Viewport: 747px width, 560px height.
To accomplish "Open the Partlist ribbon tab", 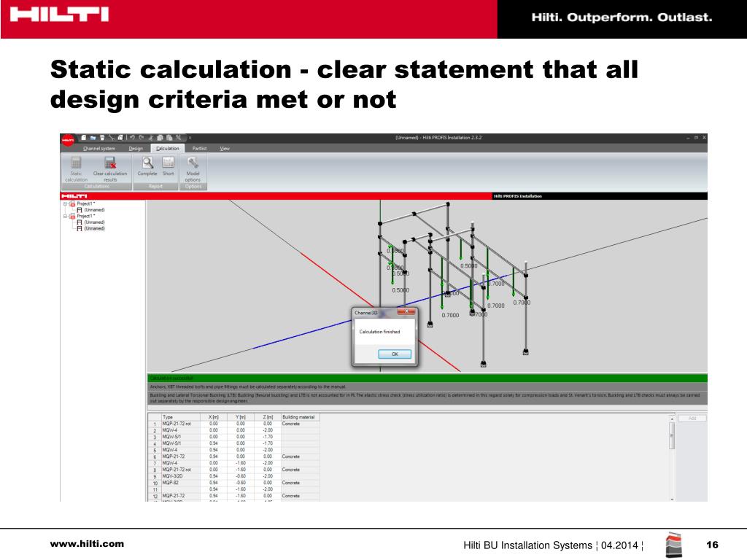I will [x=200, y=149].
